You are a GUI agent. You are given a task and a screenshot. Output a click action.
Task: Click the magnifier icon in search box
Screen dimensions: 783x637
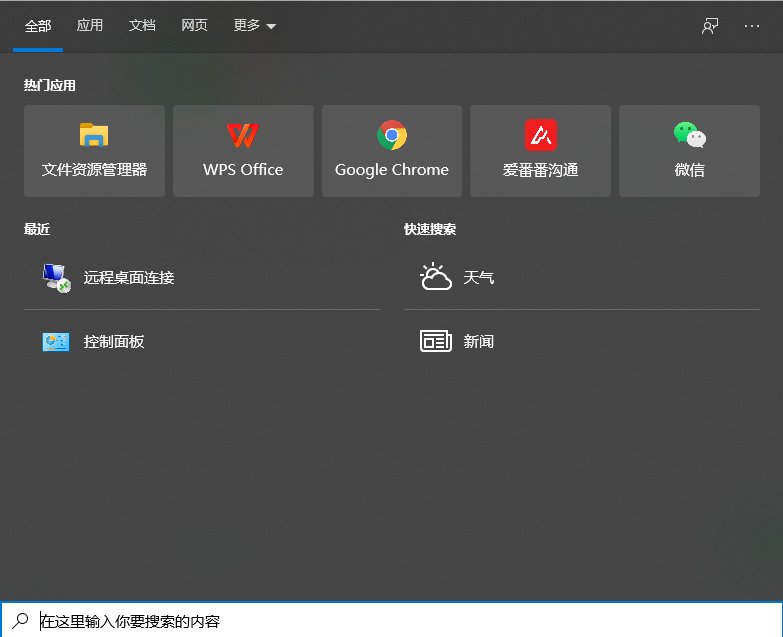coord(20,621)
